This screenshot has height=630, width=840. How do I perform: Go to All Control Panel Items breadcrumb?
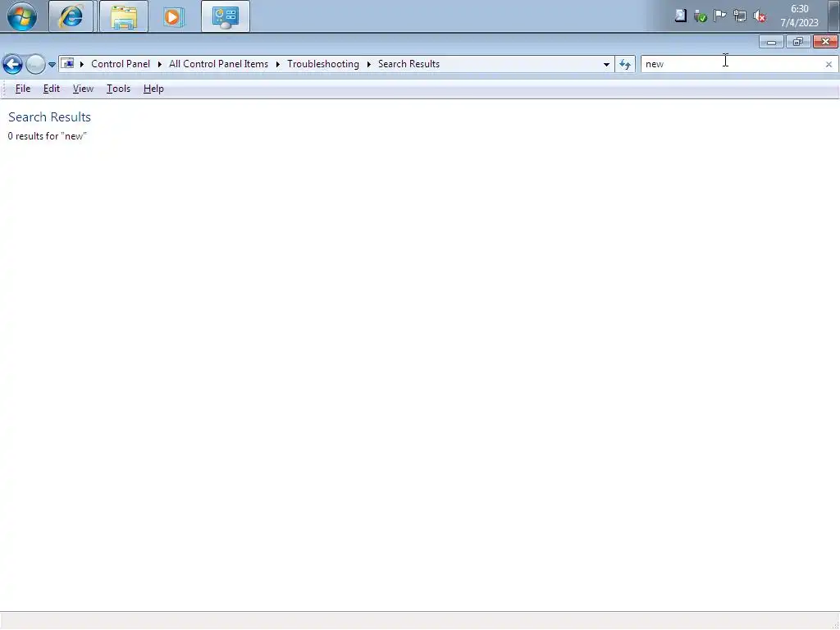click(x=218, y=64)
